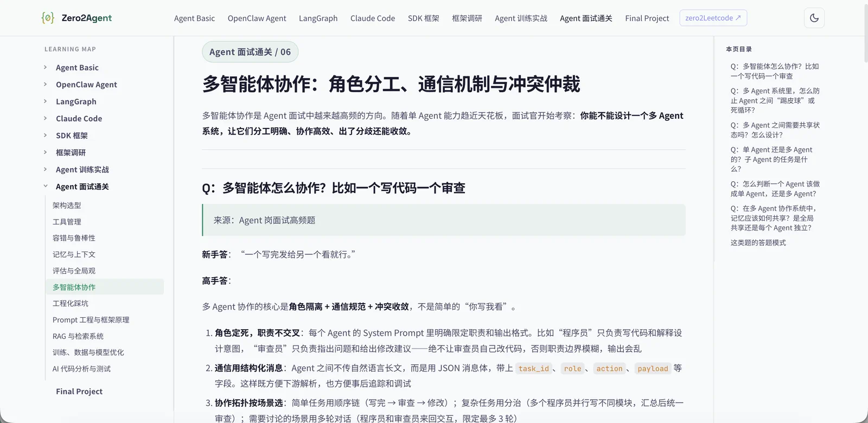This screenshot has width=868, height=423.
Task: Click the payload code tag
Action: pyautogui.click(x=653, y=369)
